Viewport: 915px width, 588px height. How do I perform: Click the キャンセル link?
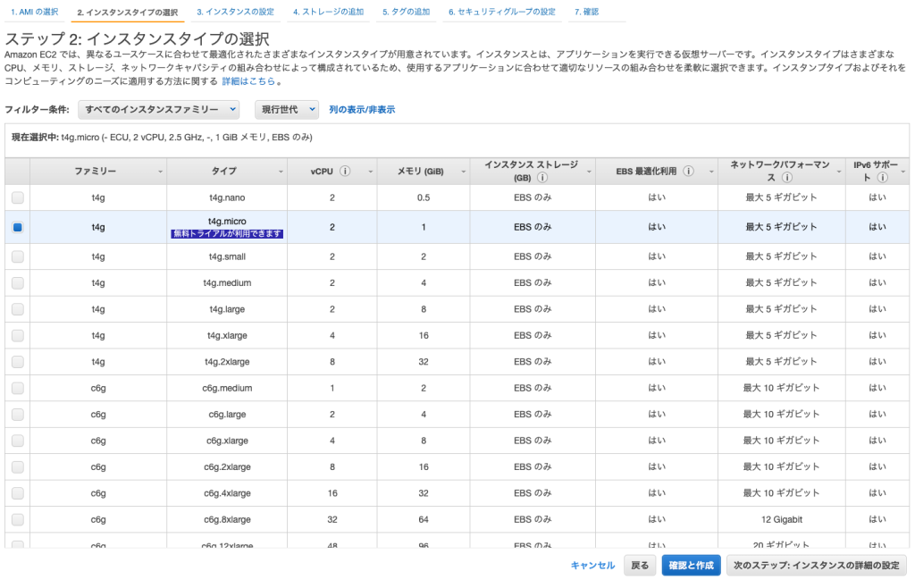click(592, 566)
